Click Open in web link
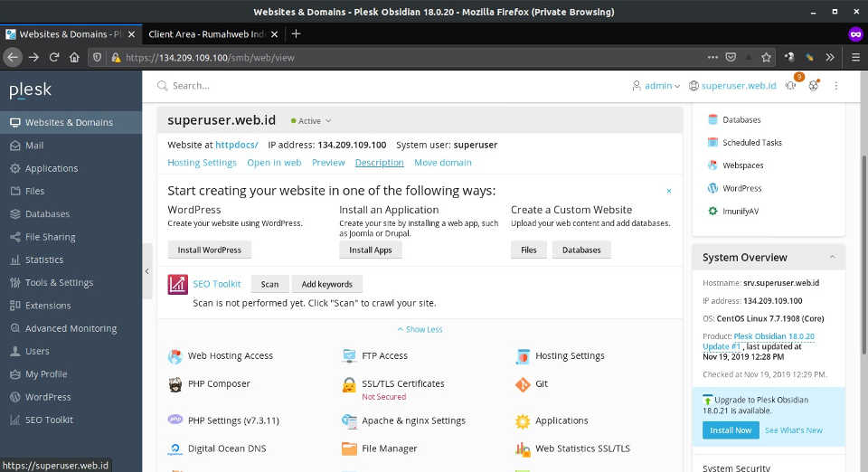868x472 pixels. [x=274, y=163]
